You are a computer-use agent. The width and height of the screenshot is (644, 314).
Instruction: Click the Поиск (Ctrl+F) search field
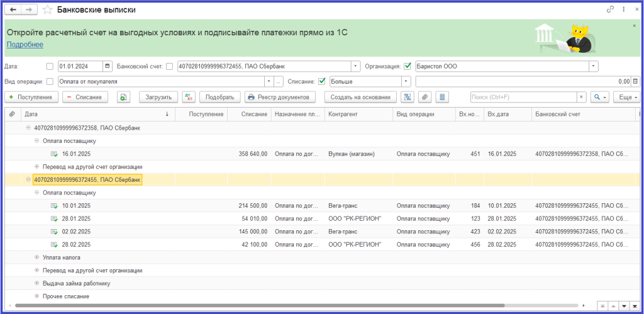(x=522, y=97)
